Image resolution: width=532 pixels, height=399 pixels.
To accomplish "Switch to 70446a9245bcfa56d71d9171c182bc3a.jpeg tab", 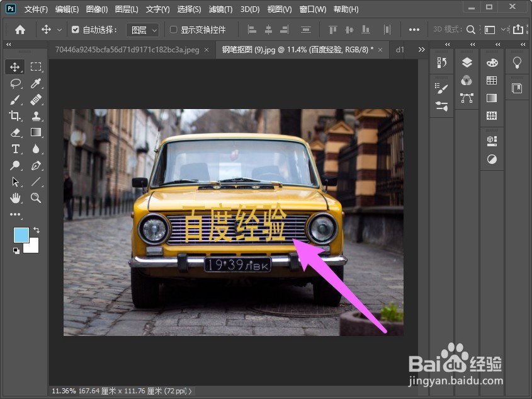I will [127, 50].
